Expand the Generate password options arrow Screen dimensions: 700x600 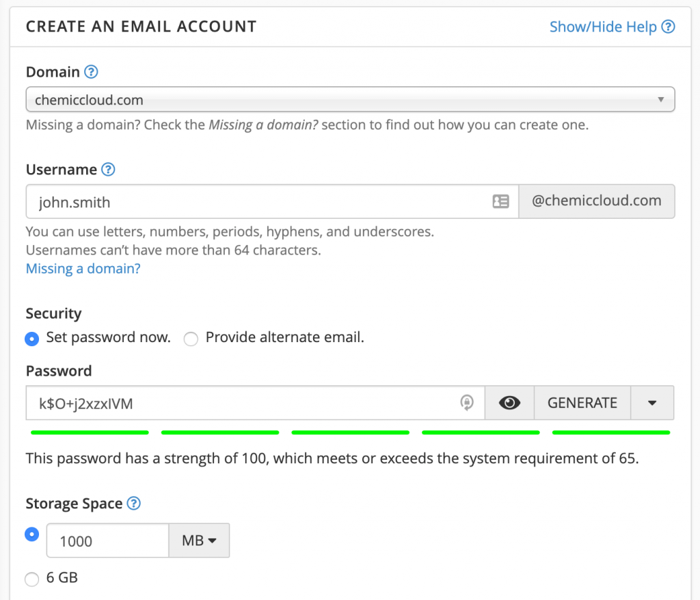652,403
